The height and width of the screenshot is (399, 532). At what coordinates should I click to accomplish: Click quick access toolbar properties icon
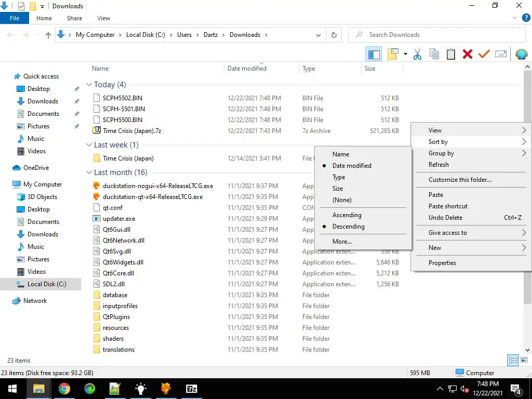click(21, 6)
